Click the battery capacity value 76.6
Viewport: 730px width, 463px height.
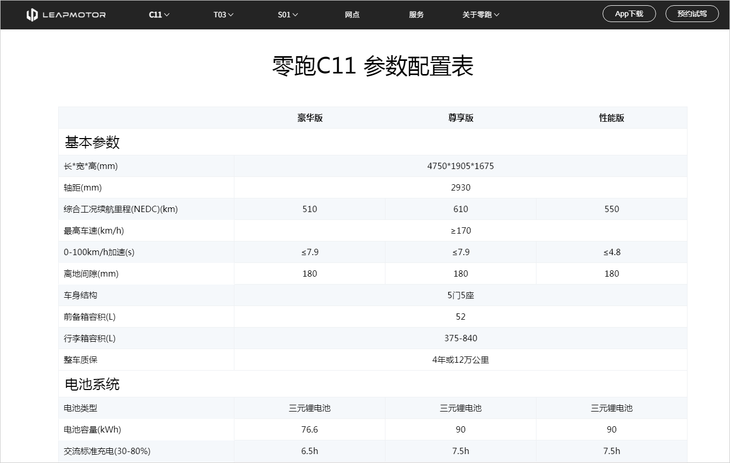pyautogui.click(x=310, y=429)
